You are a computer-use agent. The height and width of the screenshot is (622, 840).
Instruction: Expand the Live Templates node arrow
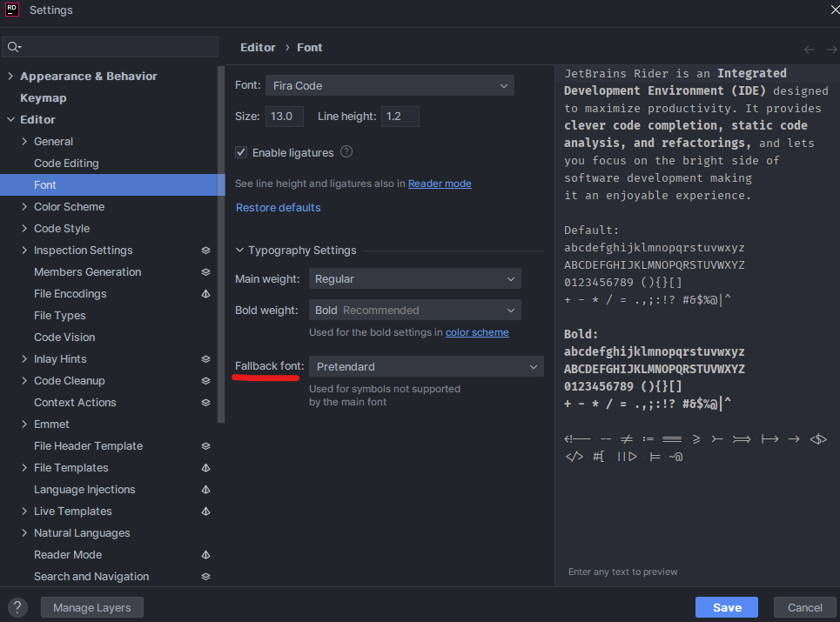[24, 512]
